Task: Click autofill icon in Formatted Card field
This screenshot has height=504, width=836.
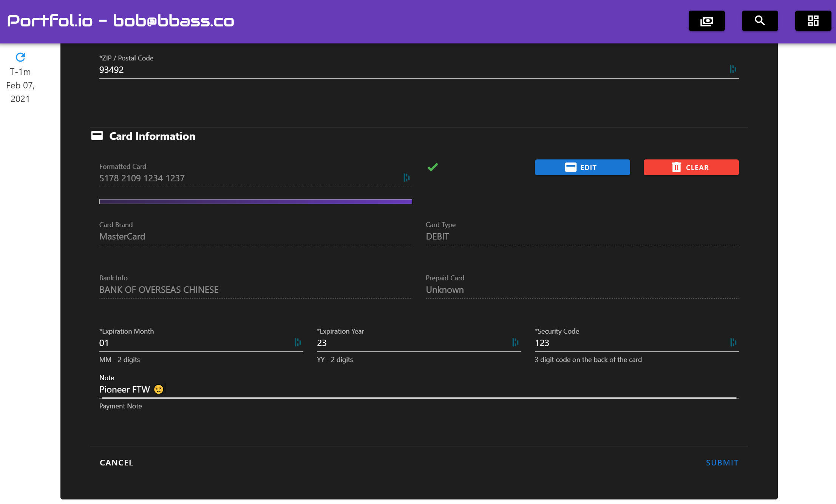Action: click(x=406, y=178)
